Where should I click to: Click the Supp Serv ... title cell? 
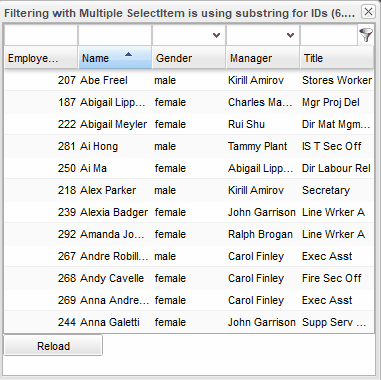[337, 322]
